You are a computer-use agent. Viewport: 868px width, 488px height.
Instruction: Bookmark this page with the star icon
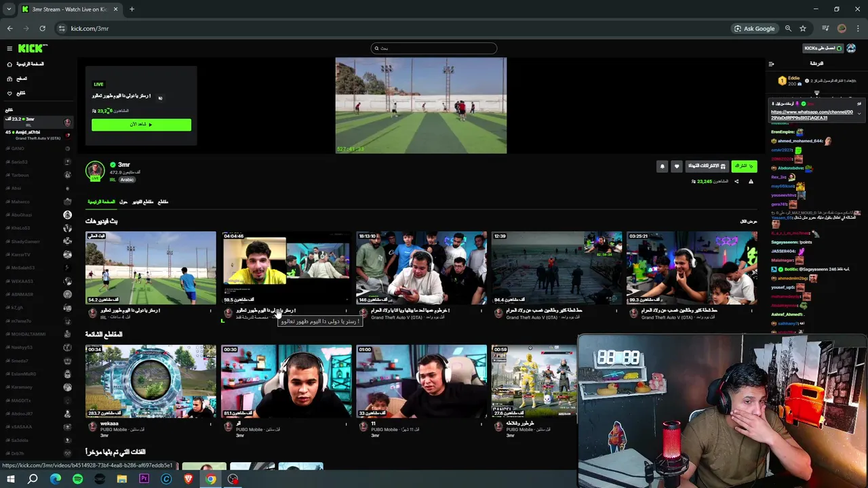tap(803, 28)
